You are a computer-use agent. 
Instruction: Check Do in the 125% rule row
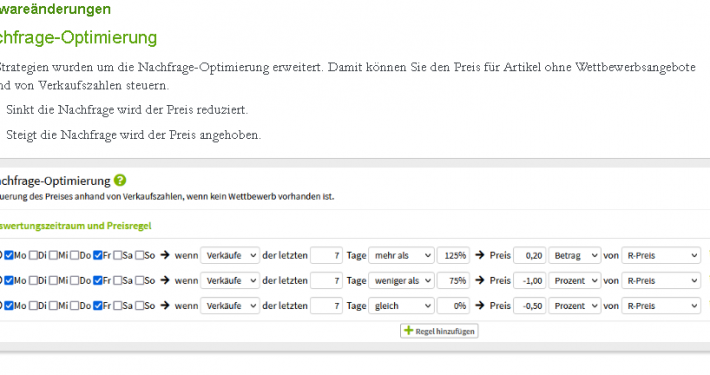(75, 255)
